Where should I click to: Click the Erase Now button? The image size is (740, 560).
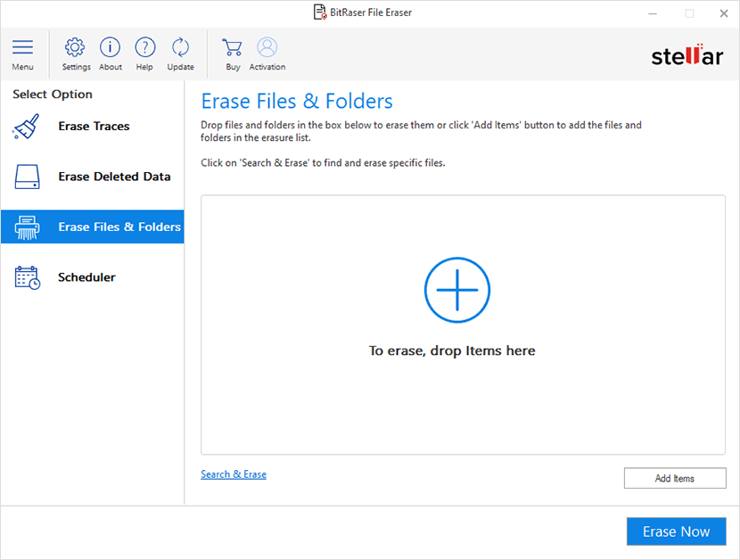tap(676, 531)
